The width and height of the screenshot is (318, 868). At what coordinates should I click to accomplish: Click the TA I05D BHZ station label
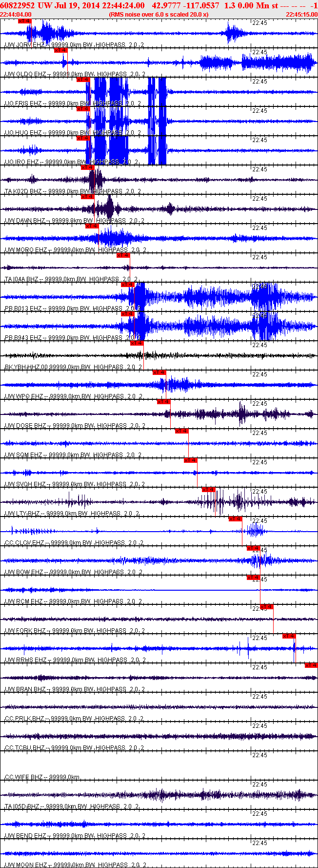[72, 806]
